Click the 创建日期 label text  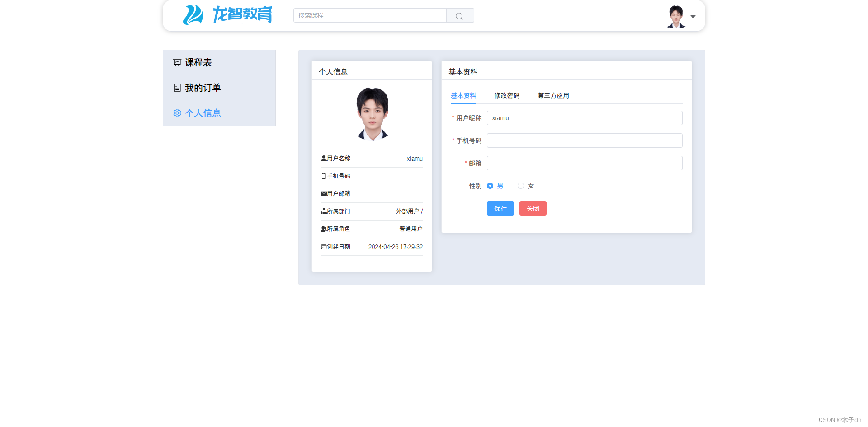coord(339,246)
